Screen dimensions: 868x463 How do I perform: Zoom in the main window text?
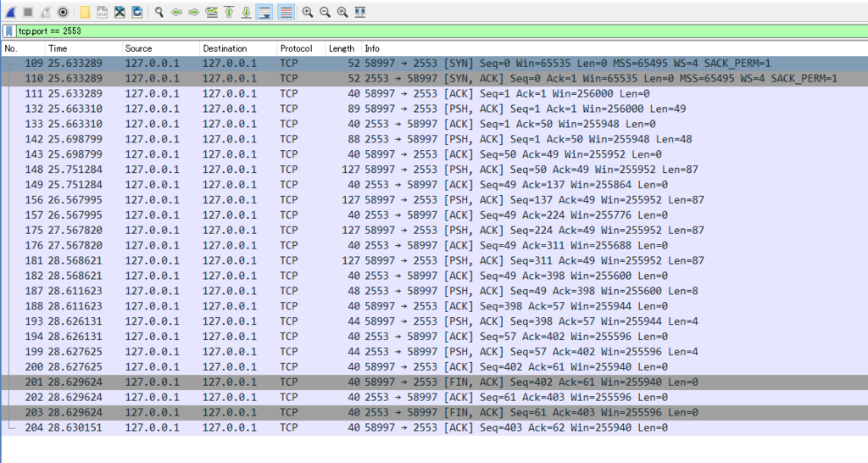coord(308,12)
